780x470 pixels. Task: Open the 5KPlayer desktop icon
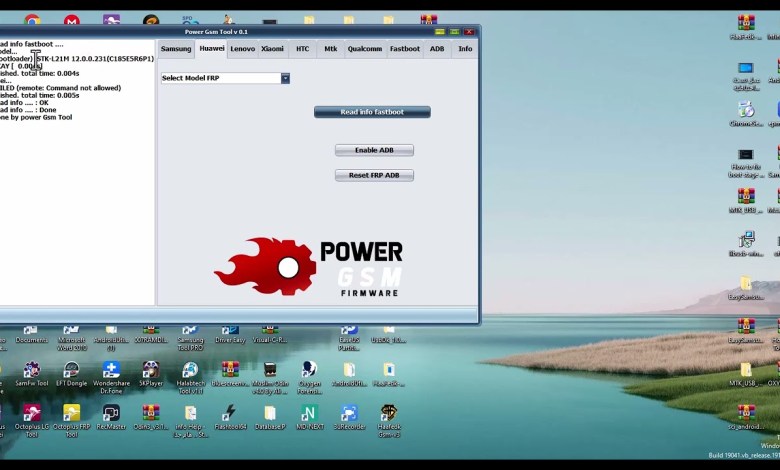151,370
